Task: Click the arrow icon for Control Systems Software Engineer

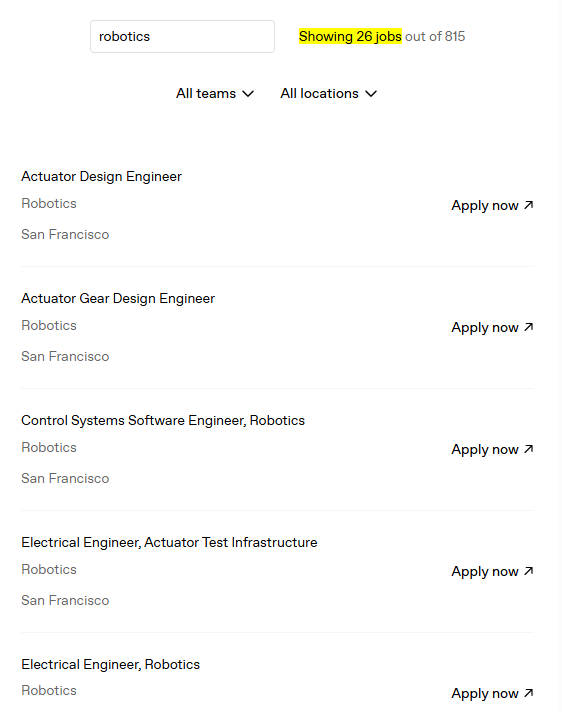Action: tap(528, 449)
